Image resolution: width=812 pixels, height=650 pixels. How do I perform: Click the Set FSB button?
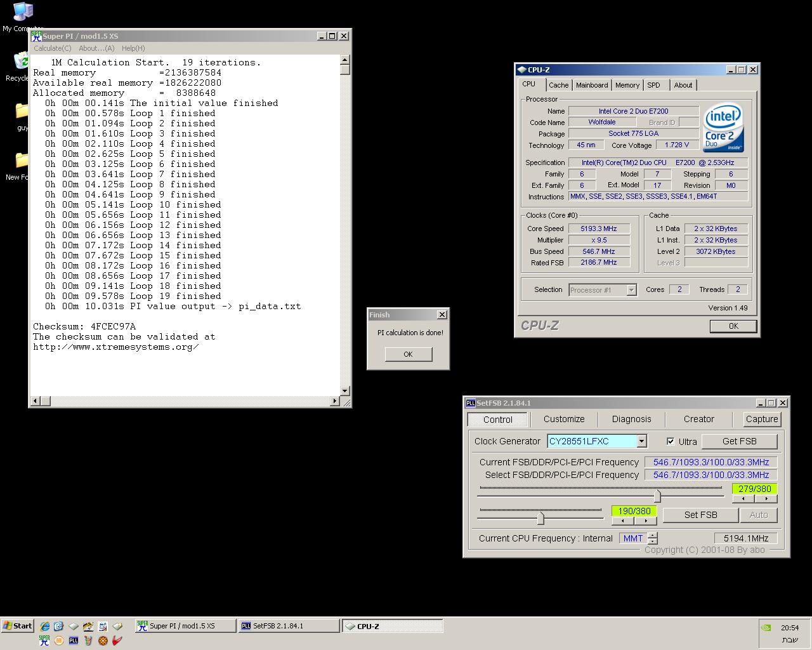click(700, 515)
